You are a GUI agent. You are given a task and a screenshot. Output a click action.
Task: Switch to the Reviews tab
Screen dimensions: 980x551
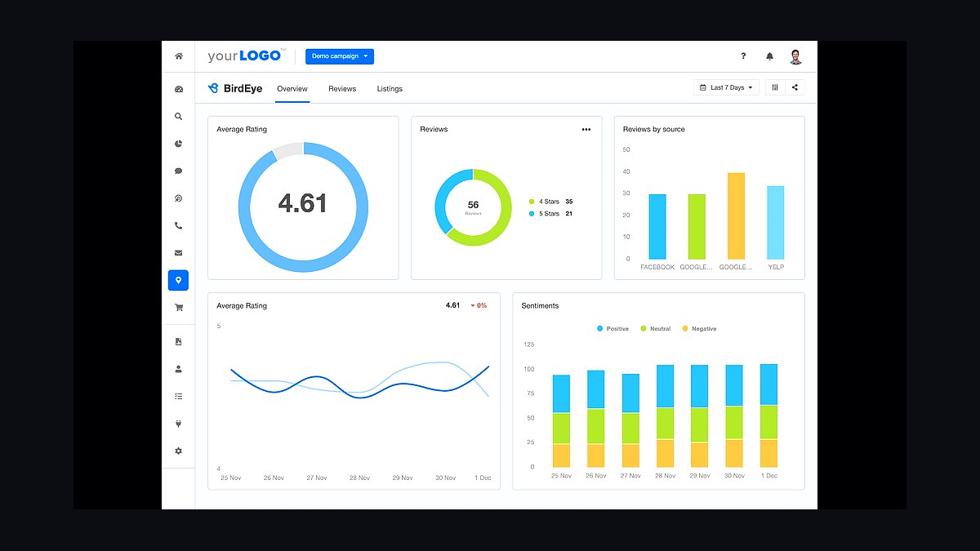click(x=342, y=88)
